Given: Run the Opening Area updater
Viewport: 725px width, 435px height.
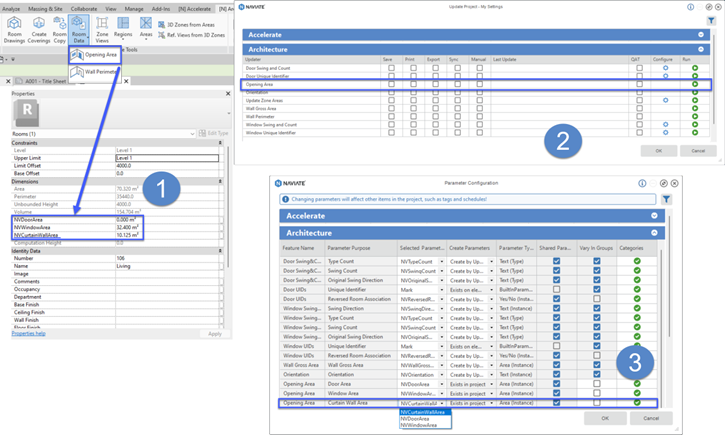Looking at the screenshot, I should [694, 84].
